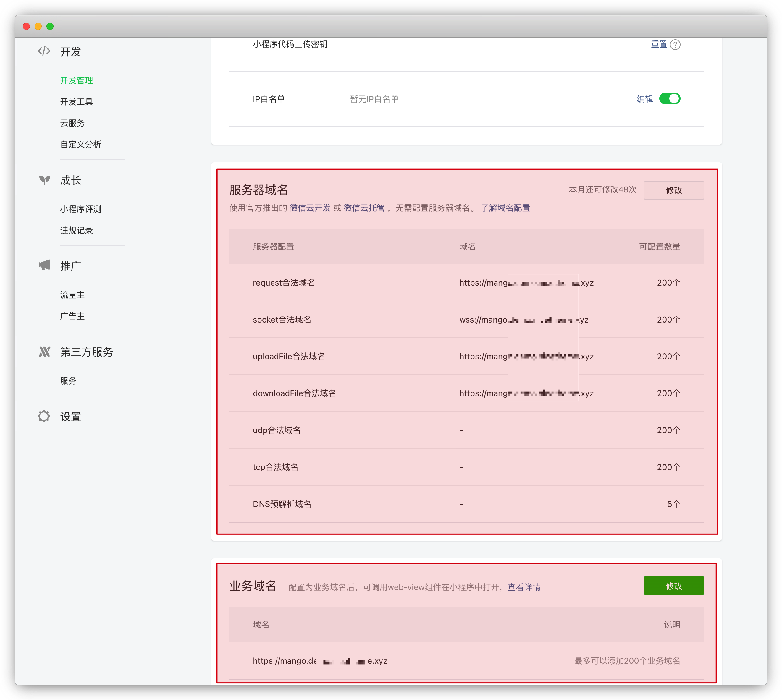Click the 可配置数量 column header
The image size is (782, 700).
click(660, 247)
